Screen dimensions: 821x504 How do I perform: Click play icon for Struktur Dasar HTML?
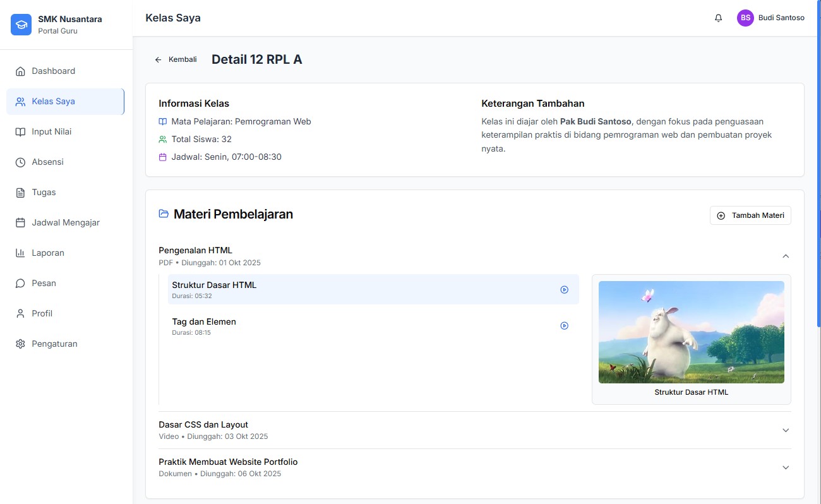tap(564, 290)
